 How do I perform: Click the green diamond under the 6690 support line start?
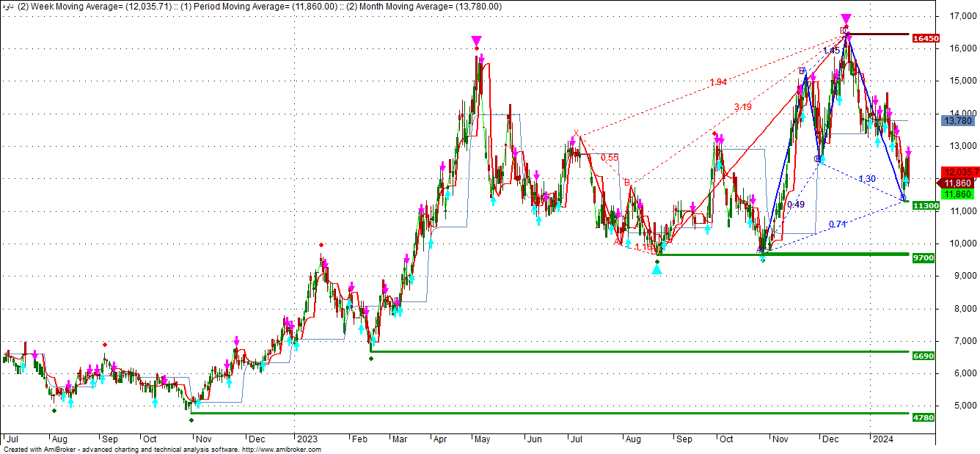pos(371,358)
